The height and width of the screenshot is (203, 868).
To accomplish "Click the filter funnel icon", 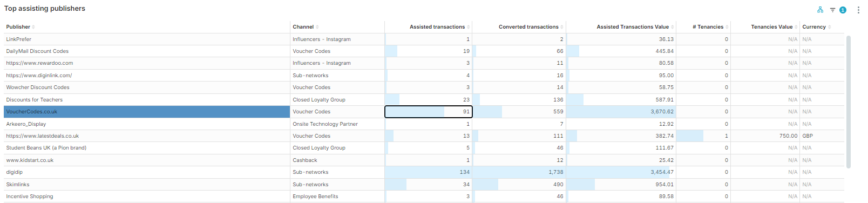I will pyautogui.click(x=833, y=10).
